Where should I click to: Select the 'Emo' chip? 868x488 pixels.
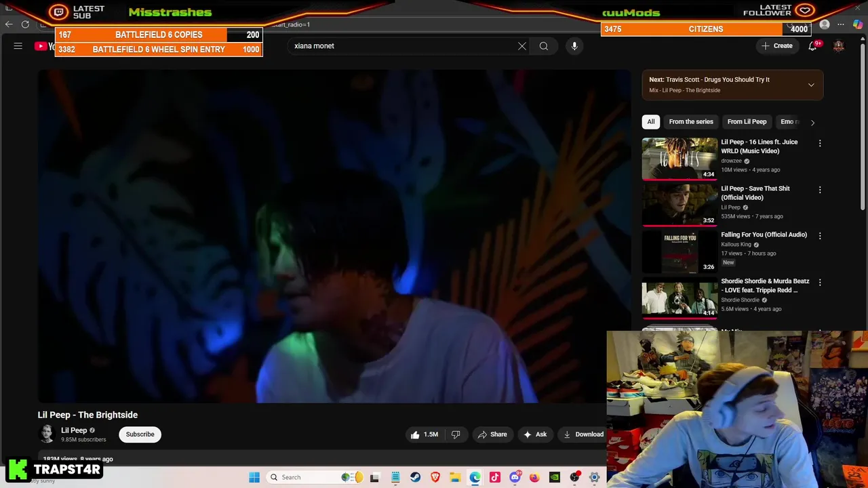(x=789, y=121)
